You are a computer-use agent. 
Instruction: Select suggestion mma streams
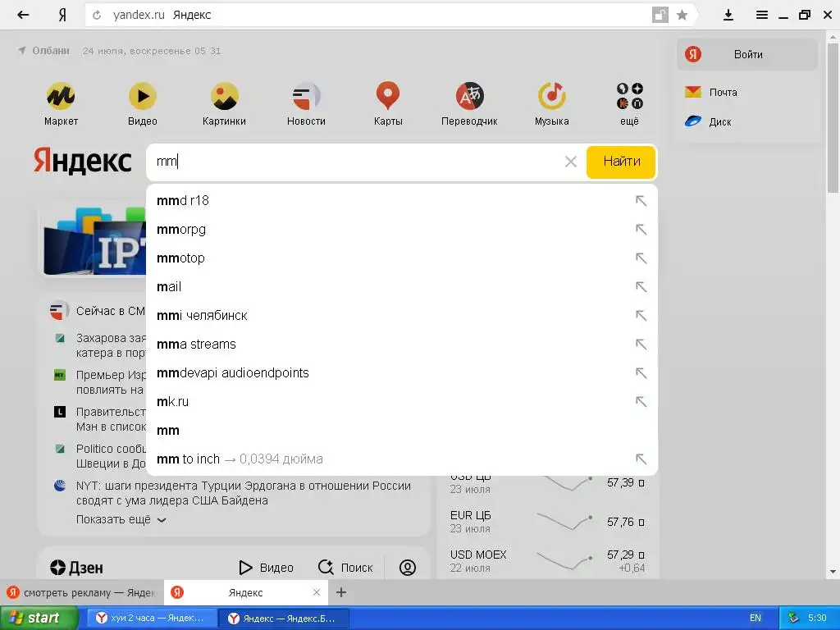point(402,344)
